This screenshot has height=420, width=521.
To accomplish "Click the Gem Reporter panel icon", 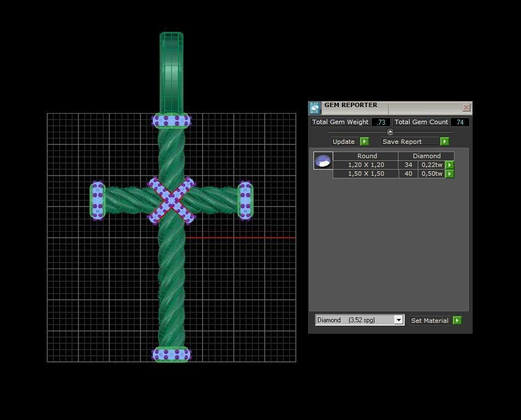I will coord(315,108).
